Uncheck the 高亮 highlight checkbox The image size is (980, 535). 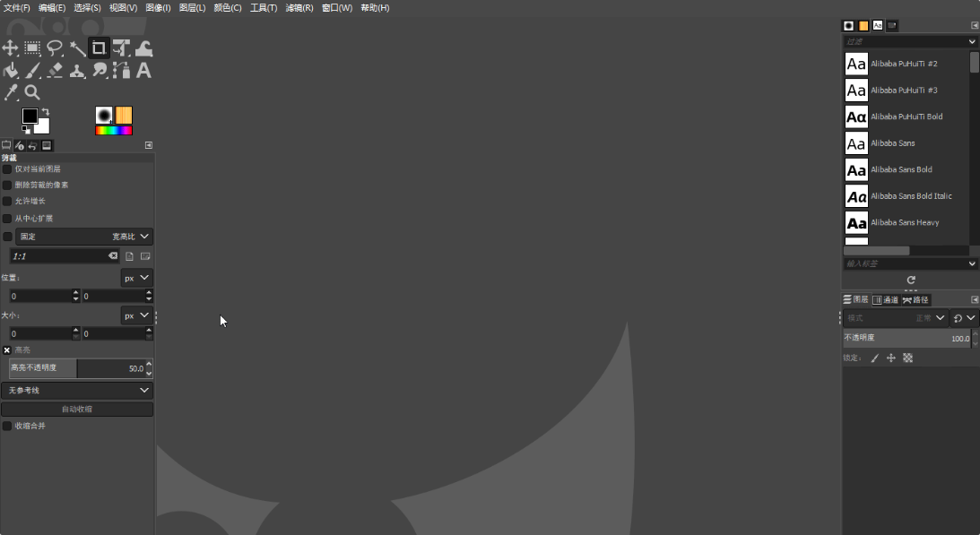[7, 350]
